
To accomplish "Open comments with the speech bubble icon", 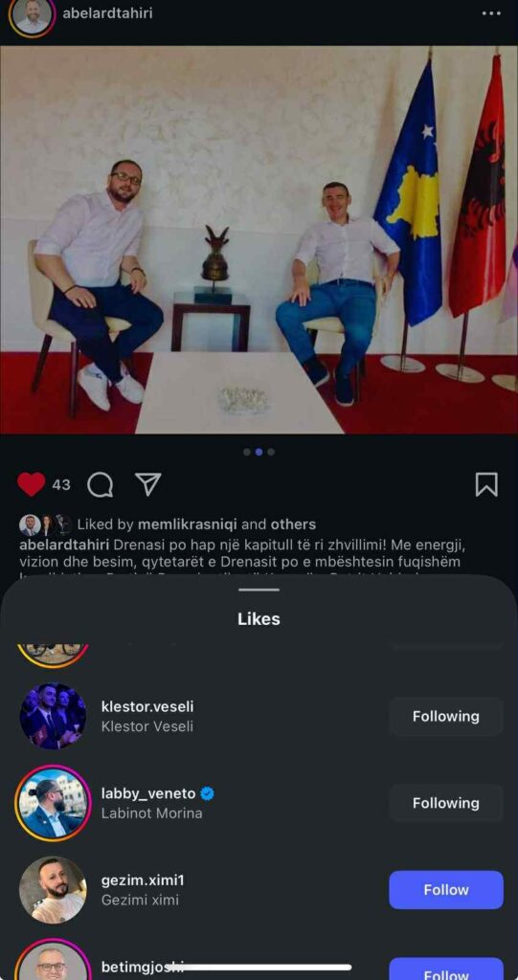I will 101,484.
